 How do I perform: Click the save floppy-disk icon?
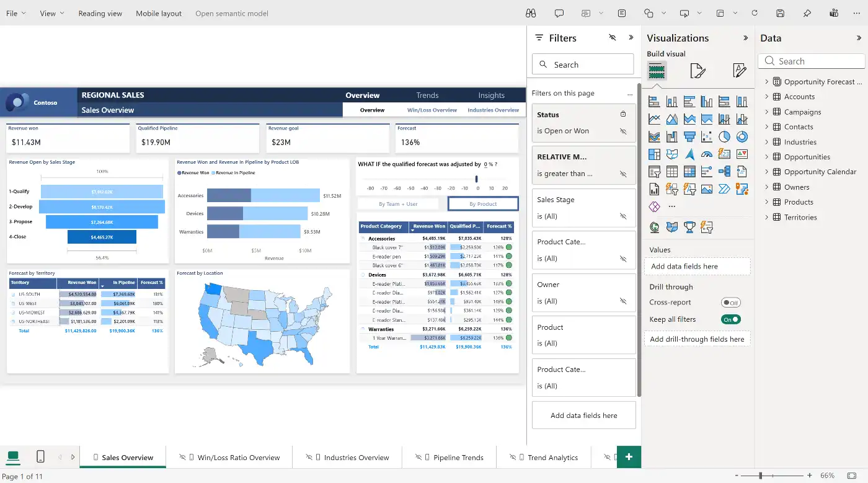(x=781, y=13)
